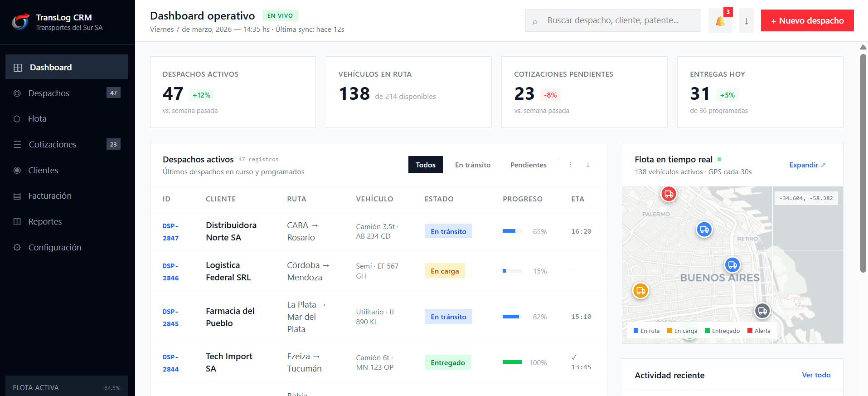Click the download arrow icon in header
This screenshot has height=396, width=868.
click(x=746, y=21)
